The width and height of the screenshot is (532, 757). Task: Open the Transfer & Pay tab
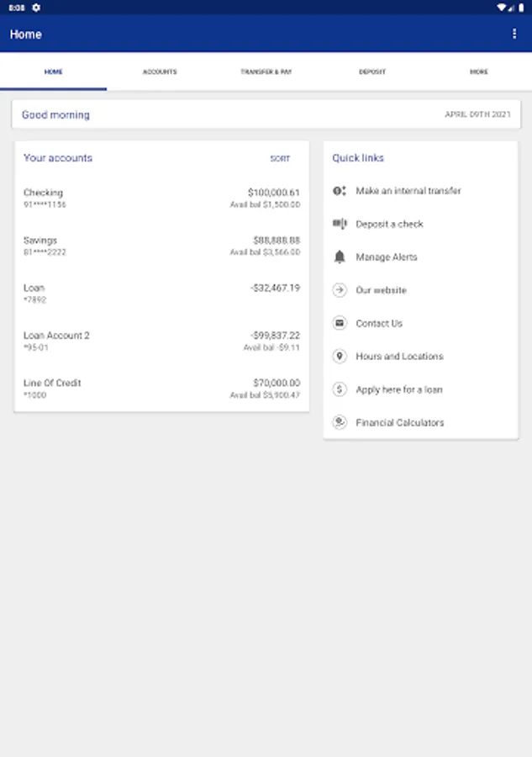(x=266, y=72)
